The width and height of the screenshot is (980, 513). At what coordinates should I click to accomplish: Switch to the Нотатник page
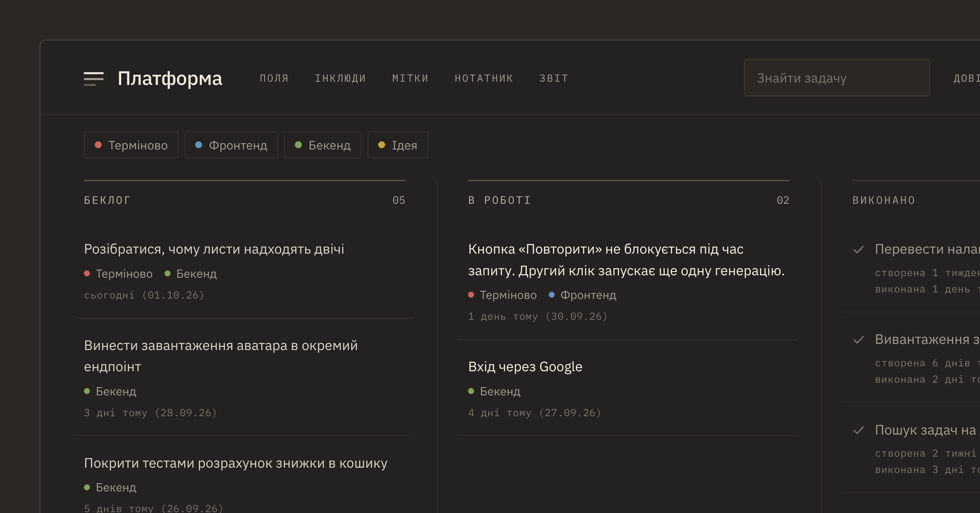(x=484, y=78)
